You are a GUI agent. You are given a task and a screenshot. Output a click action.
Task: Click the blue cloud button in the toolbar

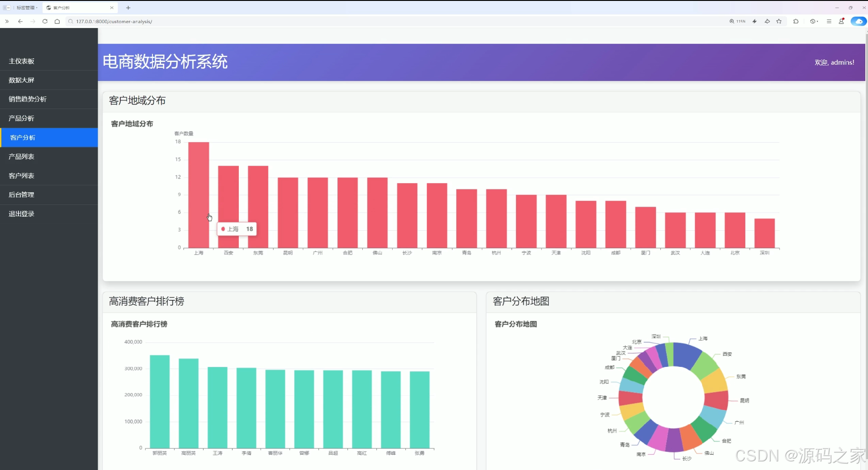point(859,21)
